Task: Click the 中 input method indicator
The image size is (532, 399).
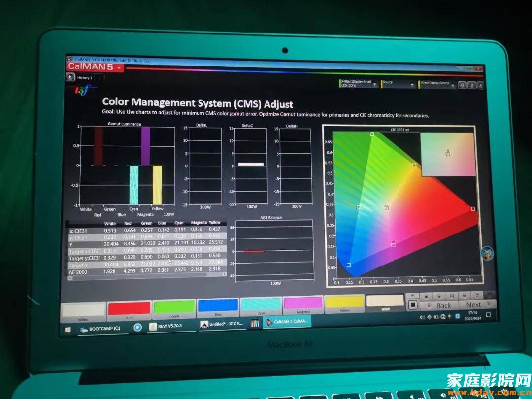Action: click(x=450, y=316)
